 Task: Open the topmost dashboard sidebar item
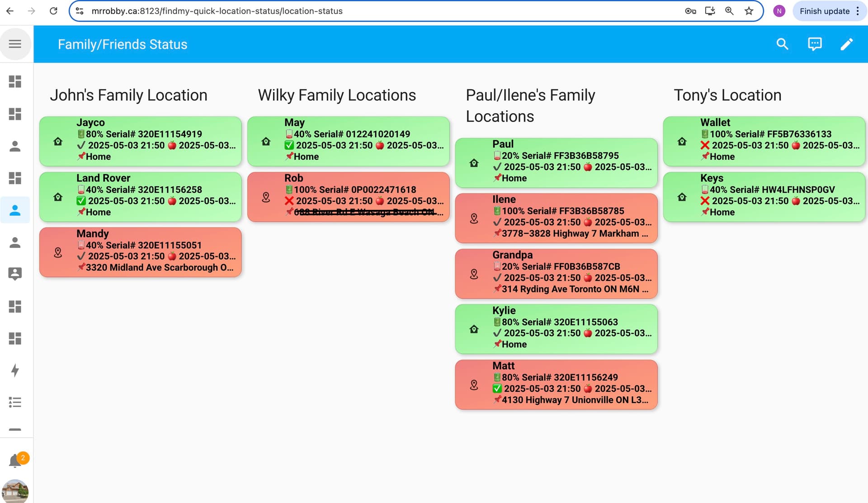click(x=15, y=81)
